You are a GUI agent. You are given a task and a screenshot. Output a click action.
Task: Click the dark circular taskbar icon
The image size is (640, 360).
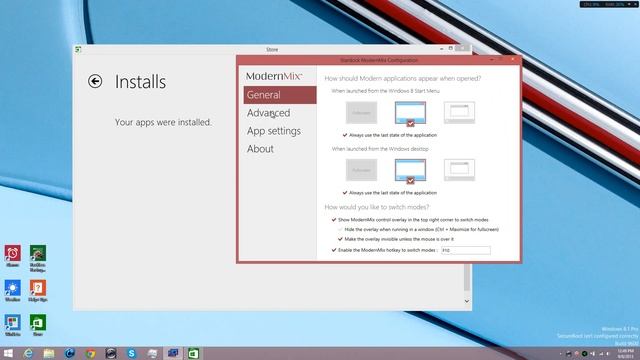pos(111,353)
